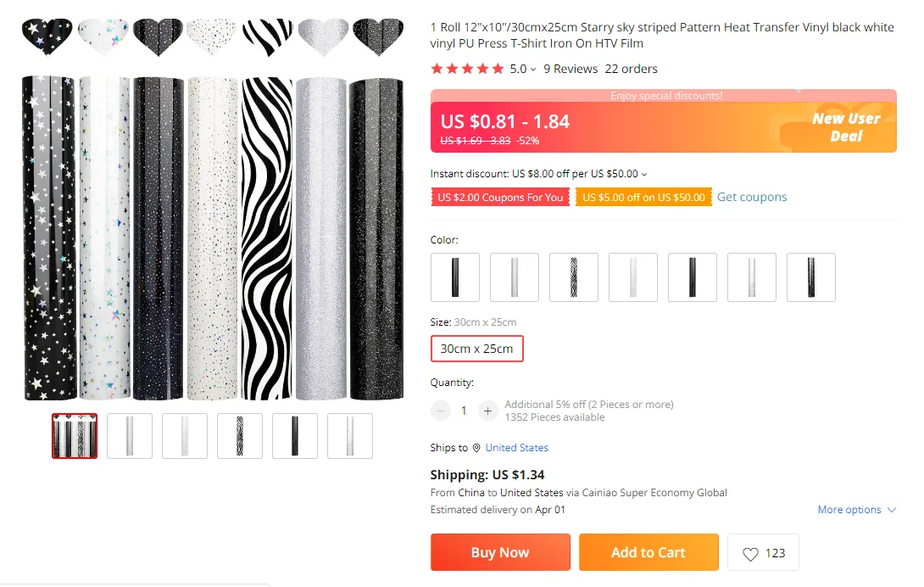The image size is (924, 587).
Task: Click the Buy Now button
Action: tap(500, 552)
